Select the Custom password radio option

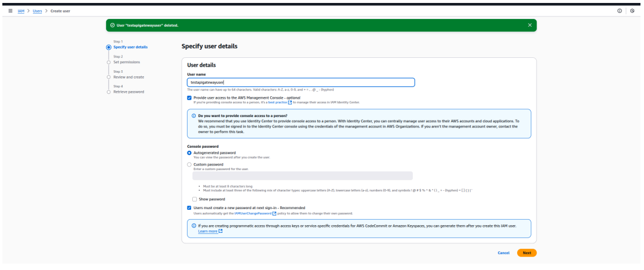pyautogui.click(x=189, y=164)
